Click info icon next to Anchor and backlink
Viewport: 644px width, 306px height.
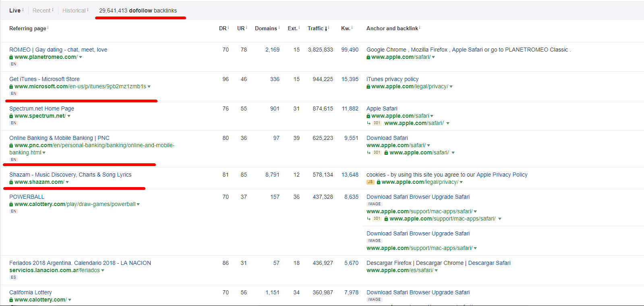420,27
